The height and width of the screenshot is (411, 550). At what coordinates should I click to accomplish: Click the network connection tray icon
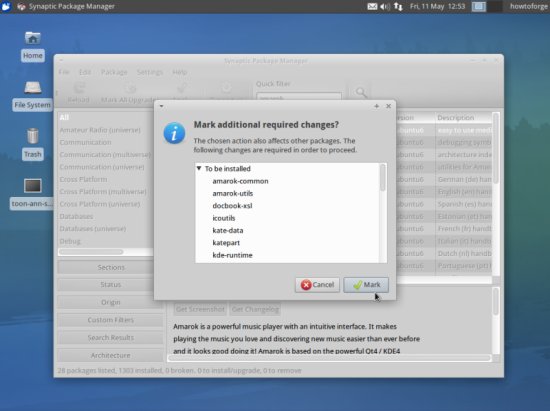[398, 6]
